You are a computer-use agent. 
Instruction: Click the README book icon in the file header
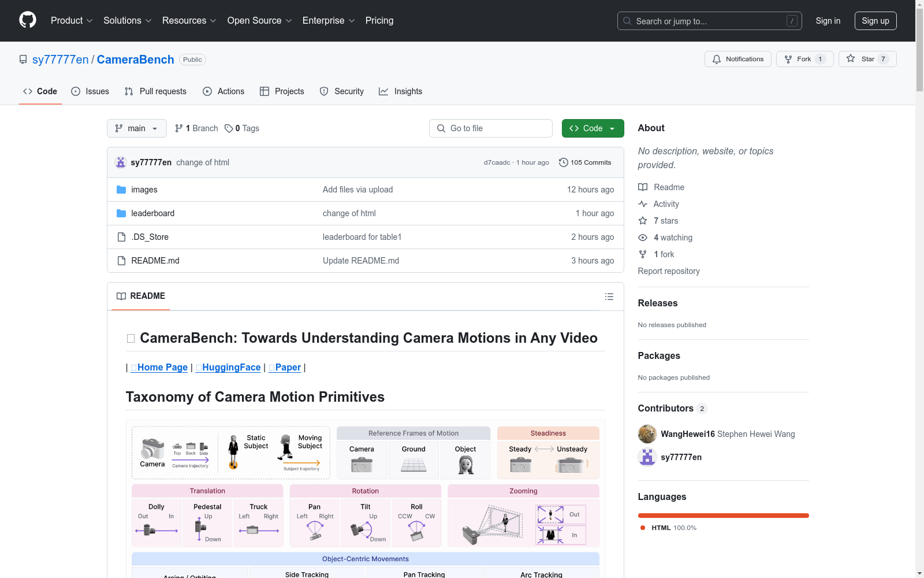tap(121, 296)
